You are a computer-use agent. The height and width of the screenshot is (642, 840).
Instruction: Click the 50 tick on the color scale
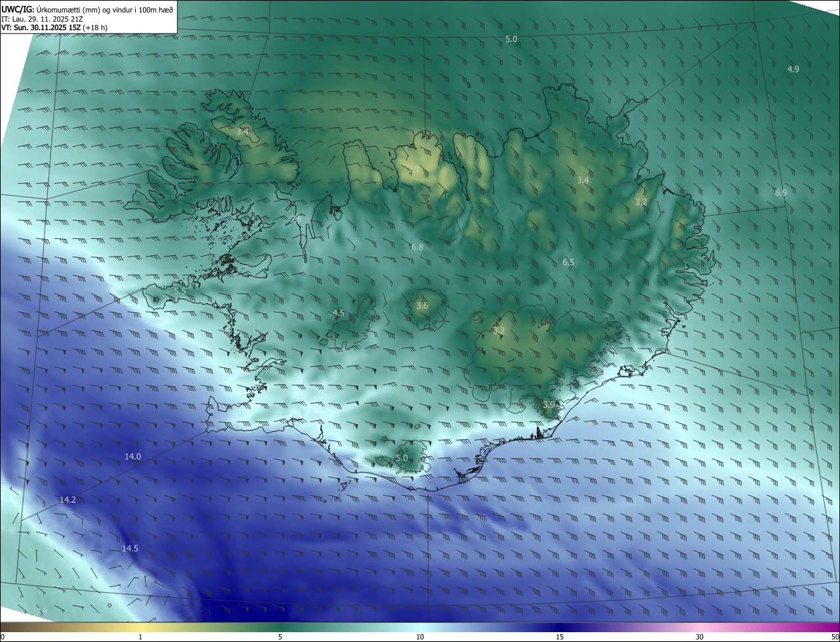click(x=835, y=637)
